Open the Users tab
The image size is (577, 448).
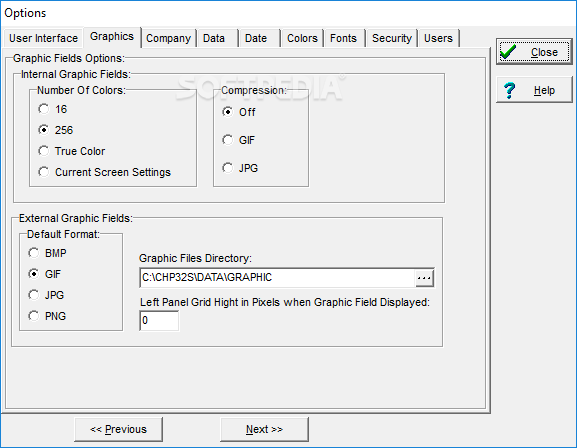pos(438,38)
